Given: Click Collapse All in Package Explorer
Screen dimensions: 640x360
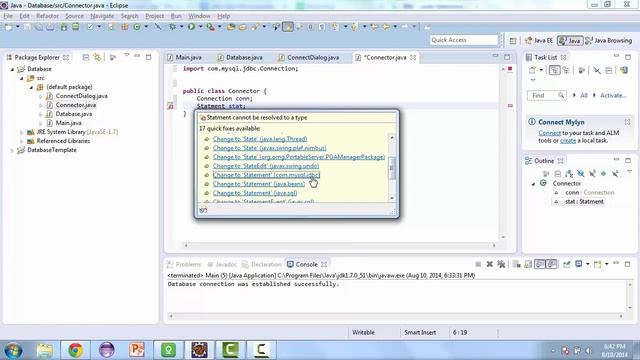Looking at the screenshot, I should [x=86, y=57].
